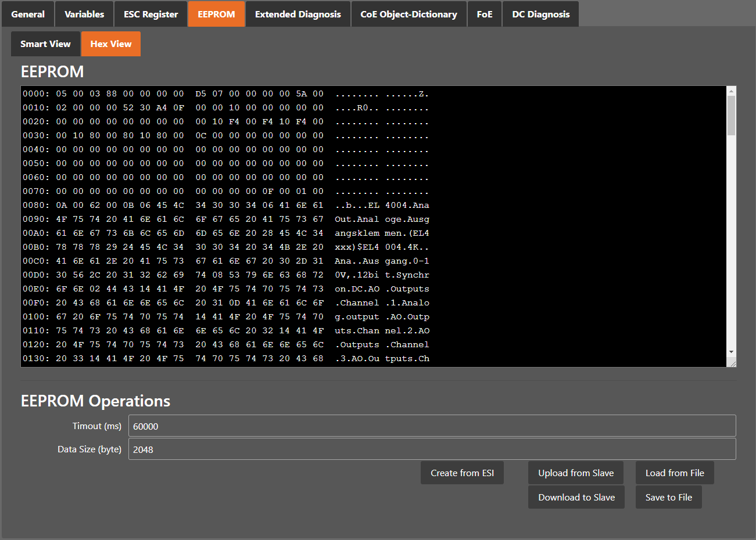Open the DC Diagnosis tab
Viewport: 756px width, 540px height.
point(540,13)
